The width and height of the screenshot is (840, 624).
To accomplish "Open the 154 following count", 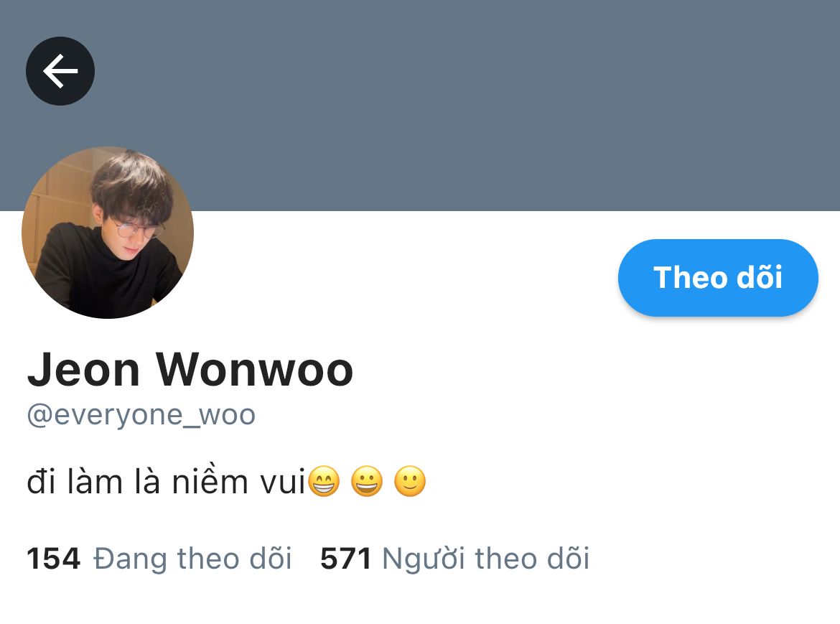I will click(x=54, y=559).
